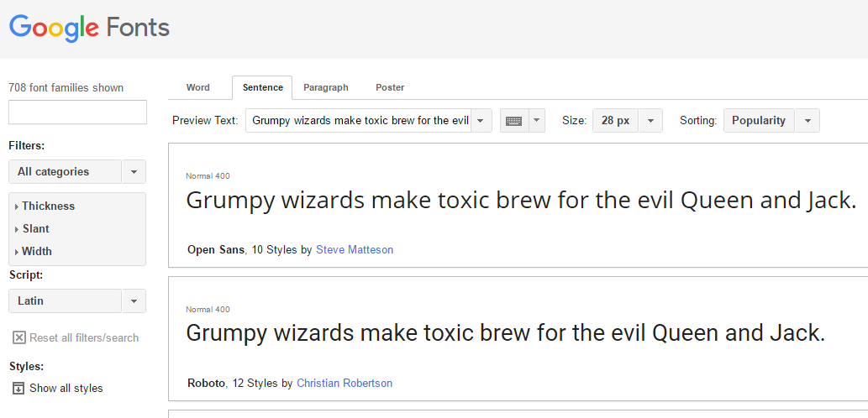Click the reset filters X icon

click(x=18, y=337)
